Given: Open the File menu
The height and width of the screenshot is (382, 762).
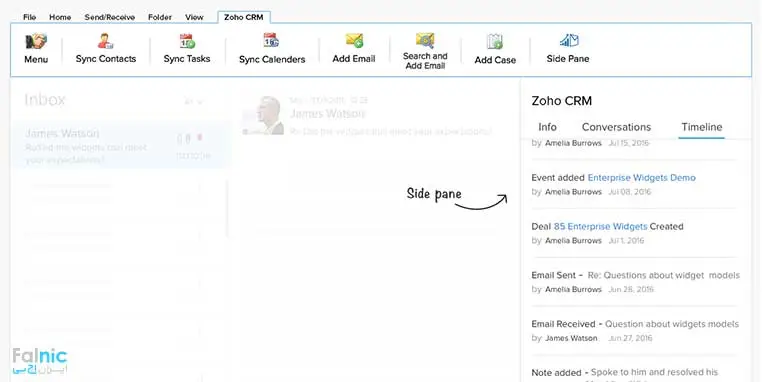Looking at the screenshot, I should [x=29, y=17].
